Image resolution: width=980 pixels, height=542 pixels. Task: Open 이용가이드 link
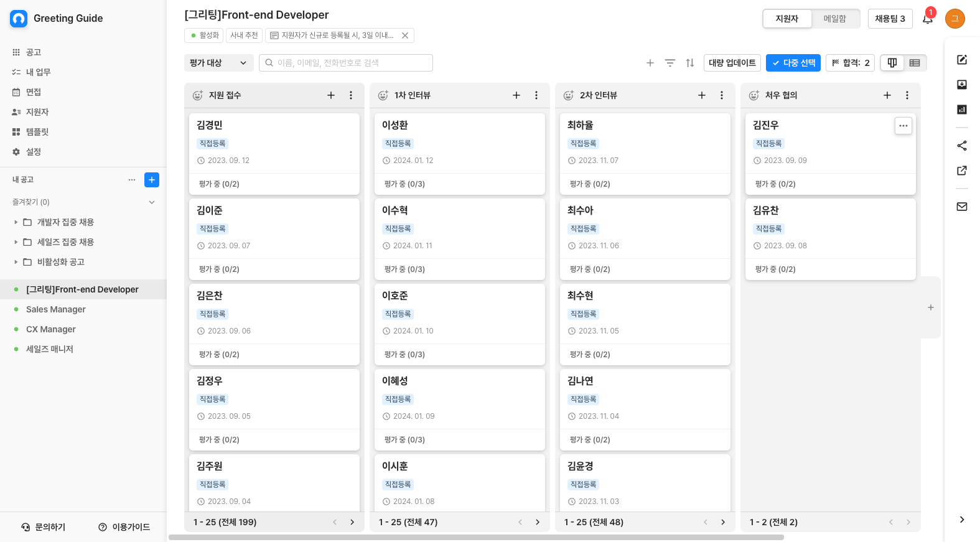124,527
